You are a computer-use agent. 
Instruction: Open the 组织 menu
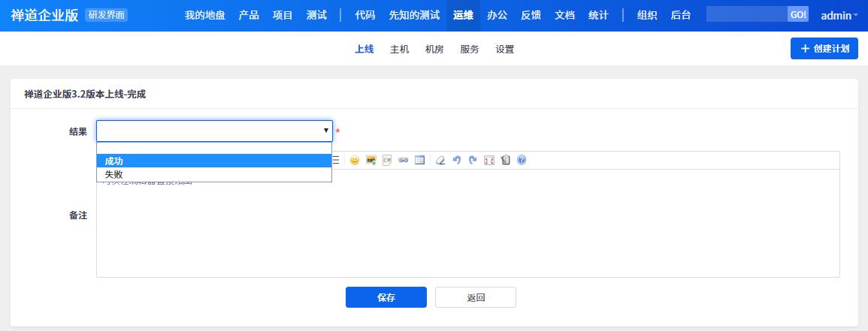[x=647, y=16]
